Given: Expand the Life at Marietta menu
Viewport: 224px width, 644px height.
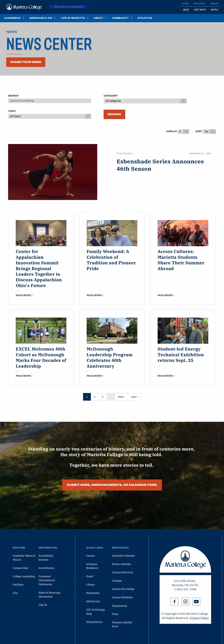Looking at the screenshot, I should point(75,18).
